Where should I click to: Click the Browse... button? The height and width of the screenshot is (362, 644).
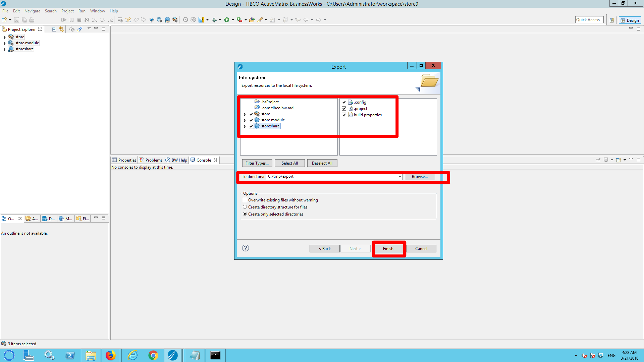point(420,177)
